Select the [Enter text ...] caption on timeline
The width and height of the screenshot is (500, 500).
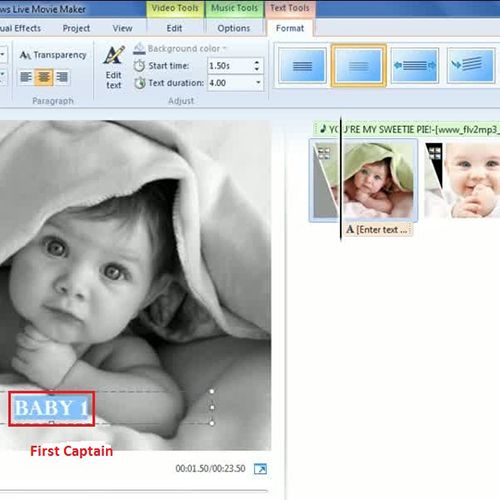pos(378,230)
